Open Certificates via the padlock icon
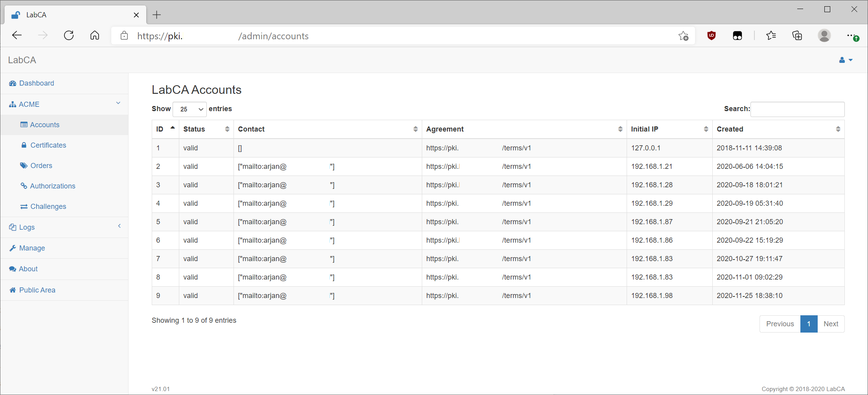The image size is (868, 395). tap(24, 145)
